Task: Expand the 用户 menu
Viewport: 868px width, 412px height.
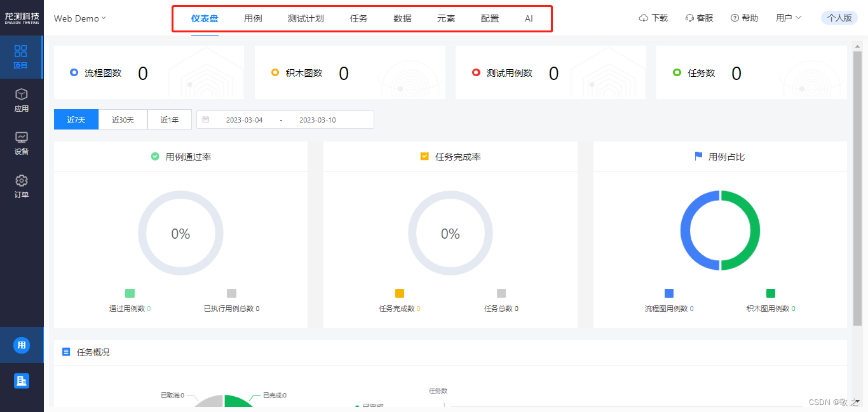Action: [x=789, y=18]
